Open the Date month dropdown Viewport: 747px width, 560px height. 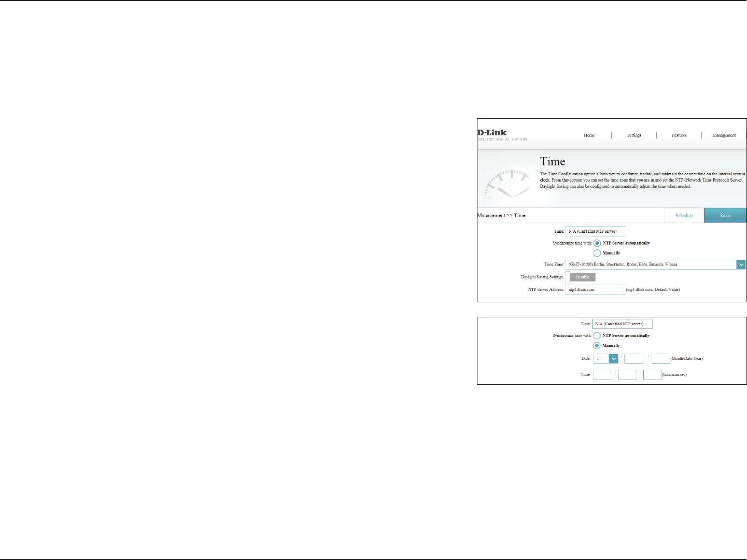coord(606,358)
